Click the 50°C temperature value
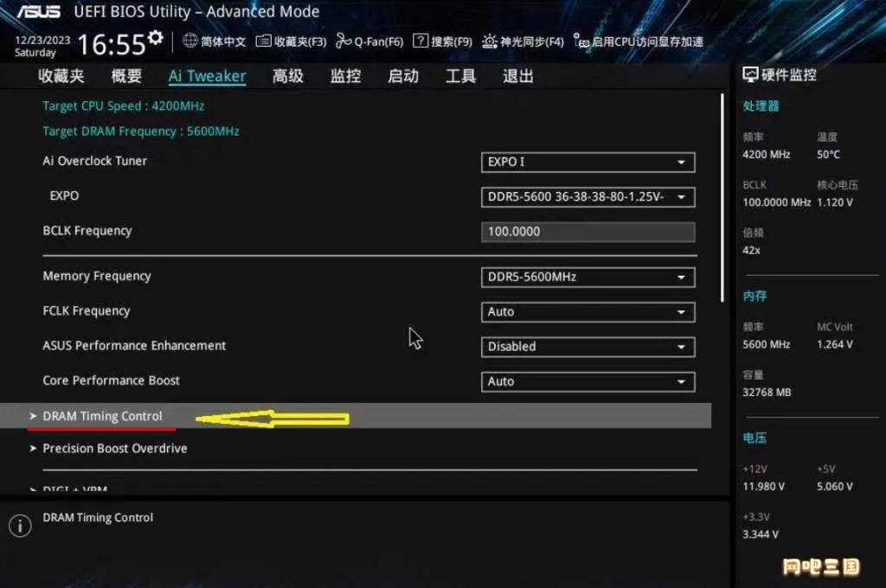 pos(828,154)
